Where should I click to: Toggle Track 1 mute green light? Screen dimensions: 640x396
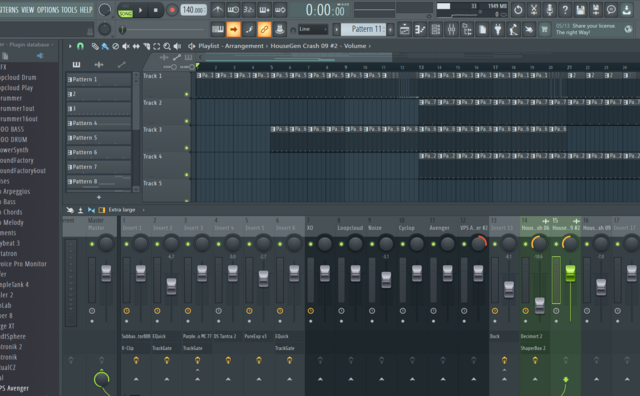(x=187, y=94)
